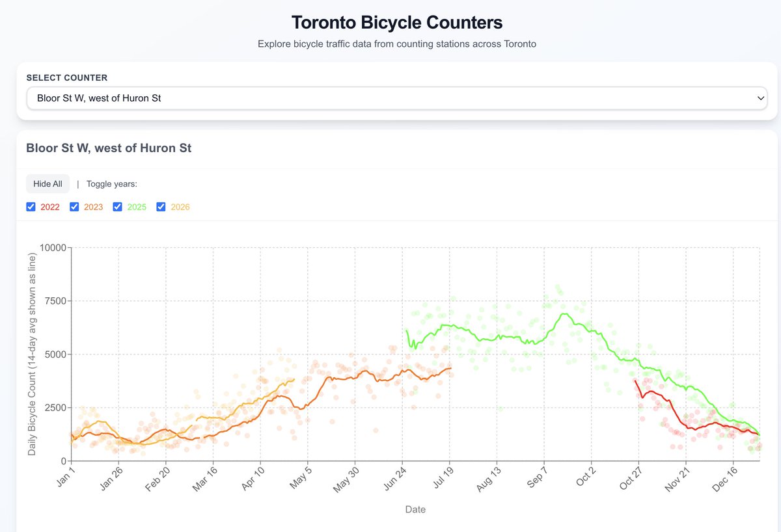Click the Hide All button

(x=48, y=184)
